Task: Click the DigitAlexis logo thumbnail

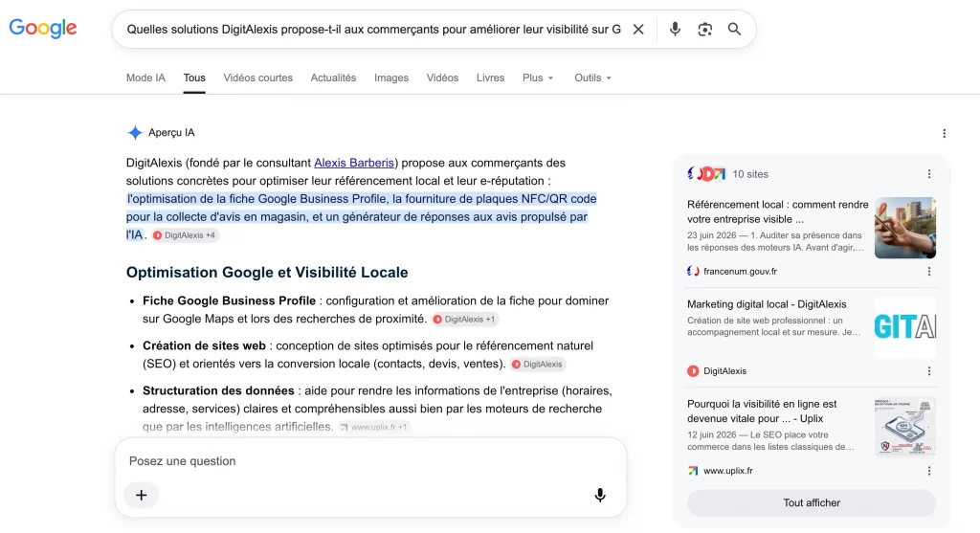Action: [x=905, y=327]
